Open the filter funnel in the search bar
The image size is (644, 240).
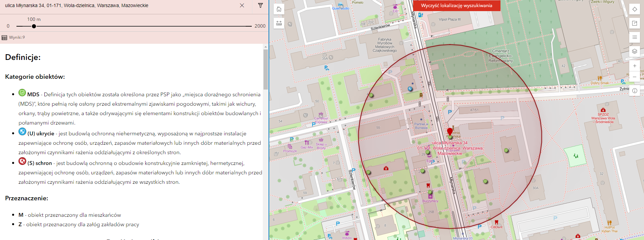260,5
